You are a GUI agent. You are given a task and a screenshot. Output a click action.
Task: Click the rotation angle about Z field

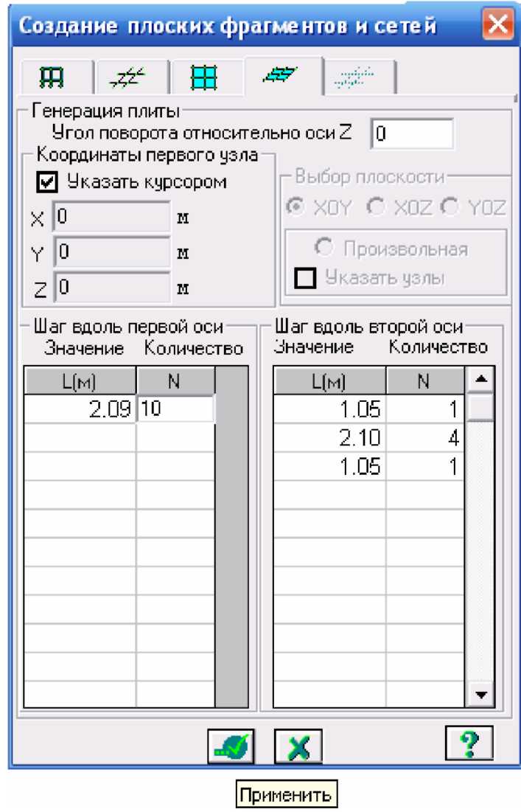[413, 134]
